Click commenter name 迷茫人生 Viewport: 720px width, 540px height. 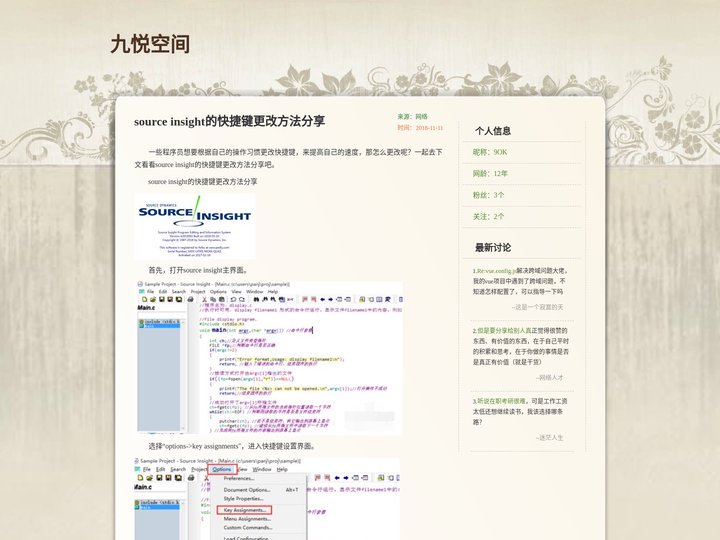tap(549, 438)
